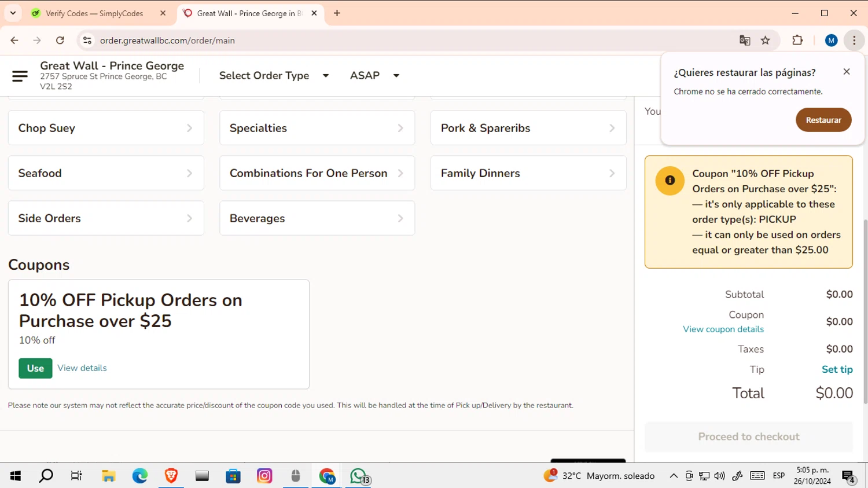Open the hamburger menu beside Great Wall
This screenshot has width=868, height=488.
pyautogui.click(x=20, y=76)
